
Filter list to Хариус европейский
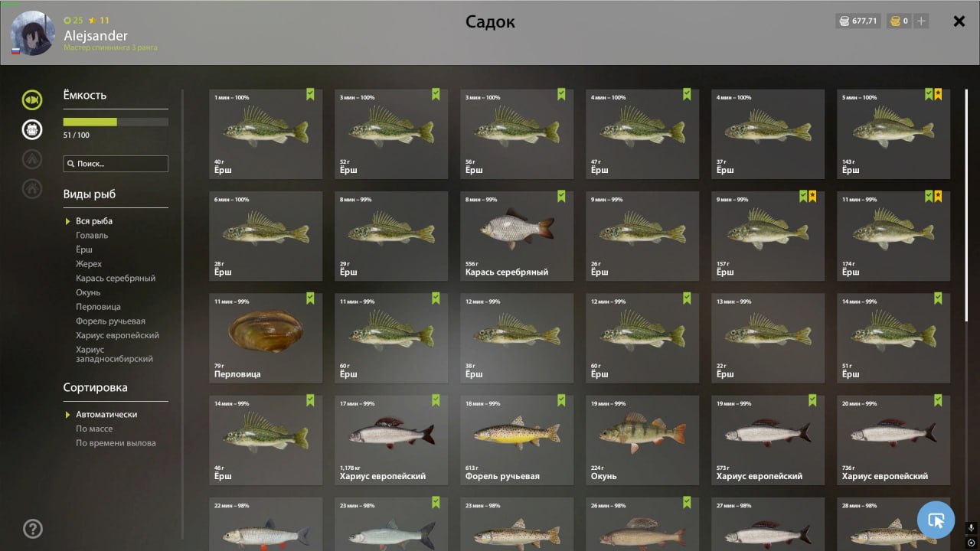(117, 335)
